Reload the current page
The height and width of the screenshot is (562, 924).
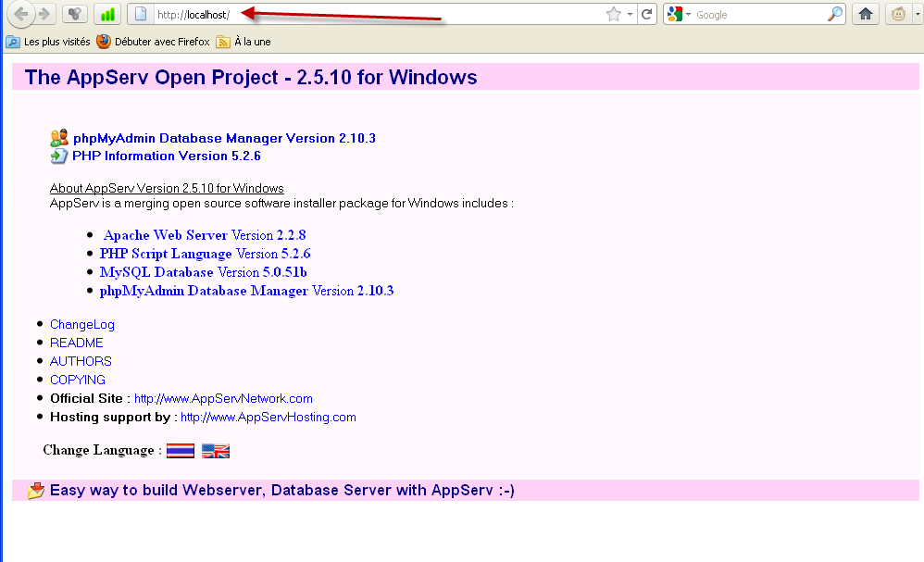point(648,14)
